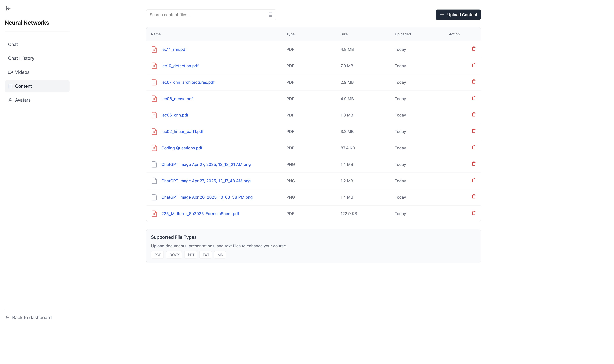The height and width of the screenshot is (364, 614).
Task: Delete lec10_detection.pdf using trash icon
Action: (x=473, y=65)
